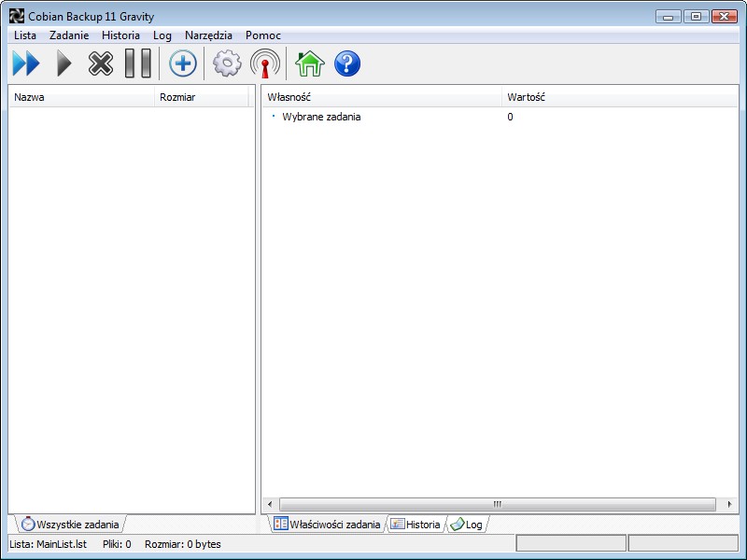Viewport: 747px width, 560px height.
Task: Open help with blue question icon
Action: [347, 63]
